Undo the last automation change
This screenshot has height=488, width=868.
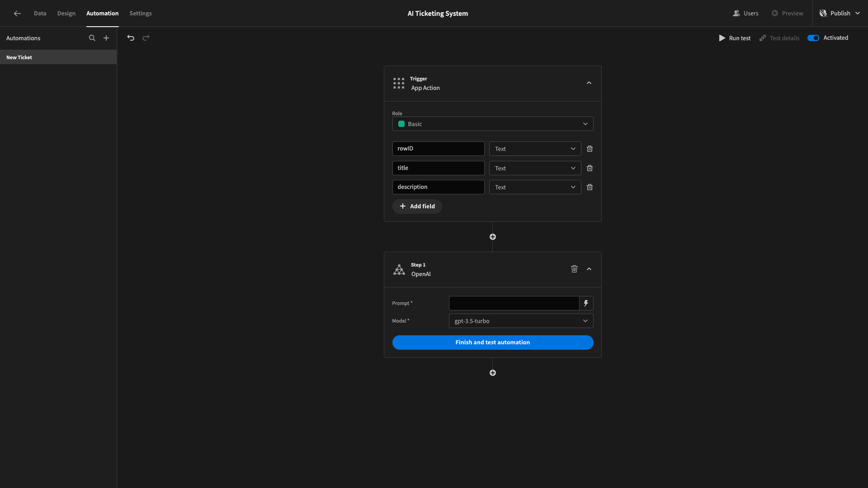pos(131,38)
